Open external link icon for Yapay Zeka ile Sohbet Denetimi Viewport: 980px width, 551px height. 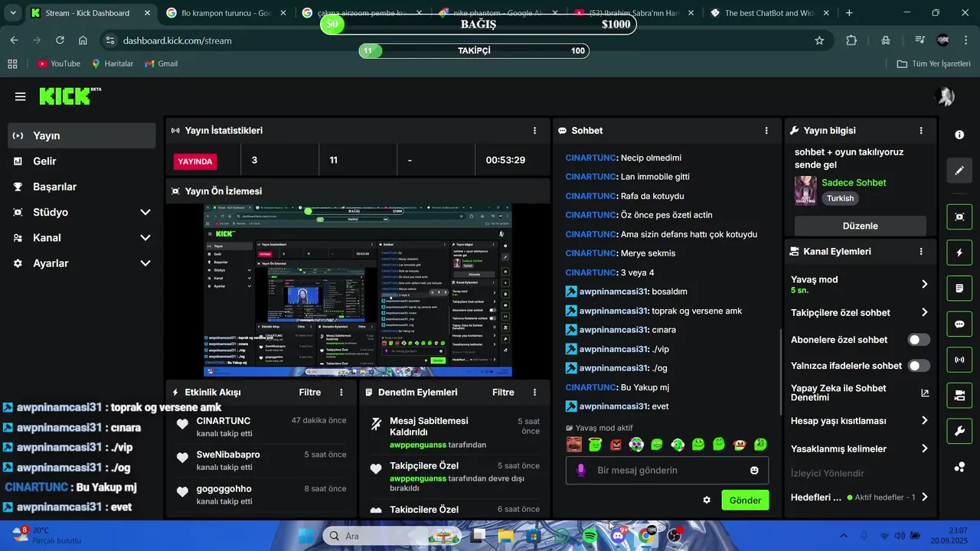(925, 393)
